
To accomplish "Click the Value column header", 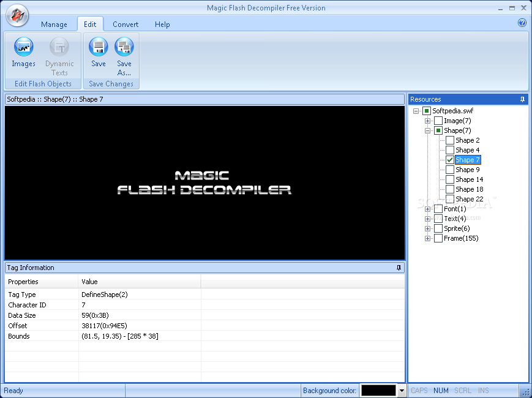I will [140, 282].
